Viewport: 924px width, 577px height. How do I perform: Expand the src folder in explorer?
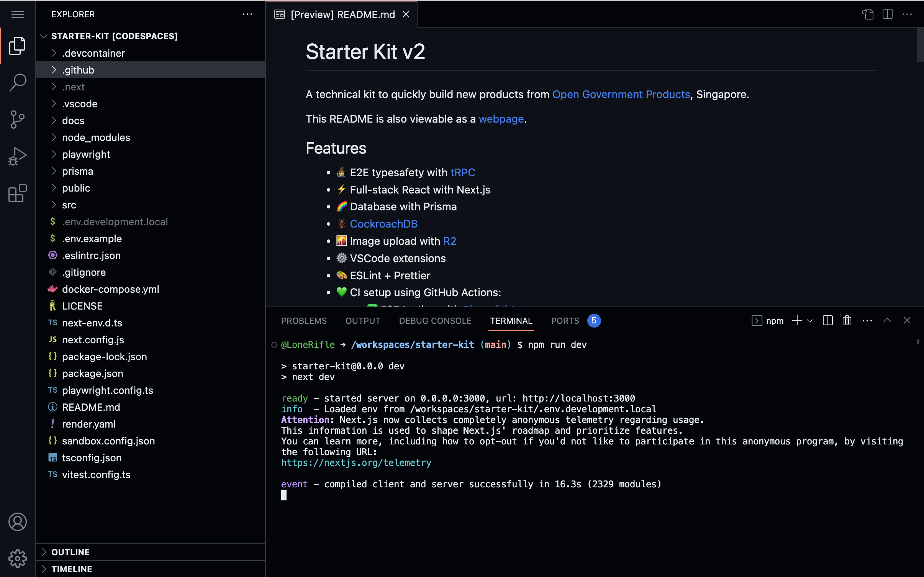[x=69, y=205]
